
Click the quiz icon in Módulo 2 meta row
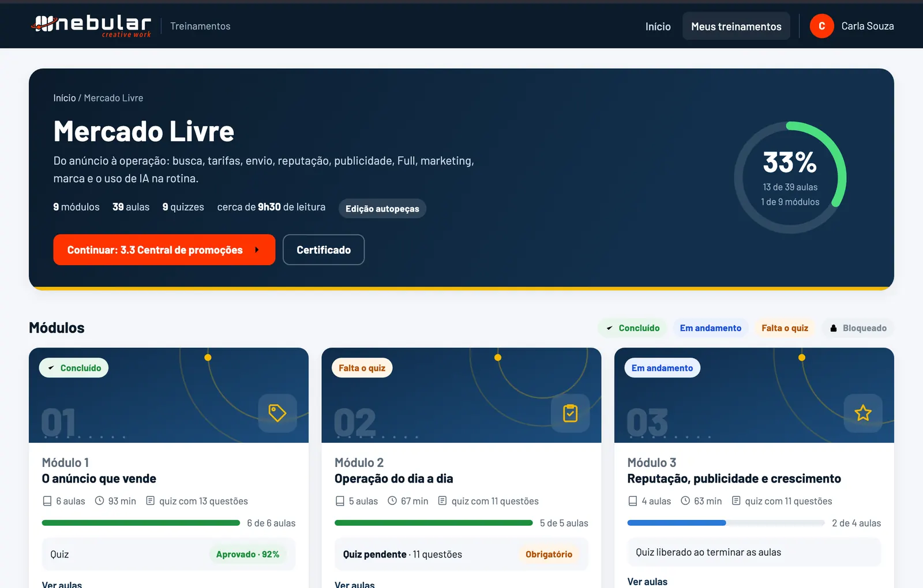pos(442,500)
